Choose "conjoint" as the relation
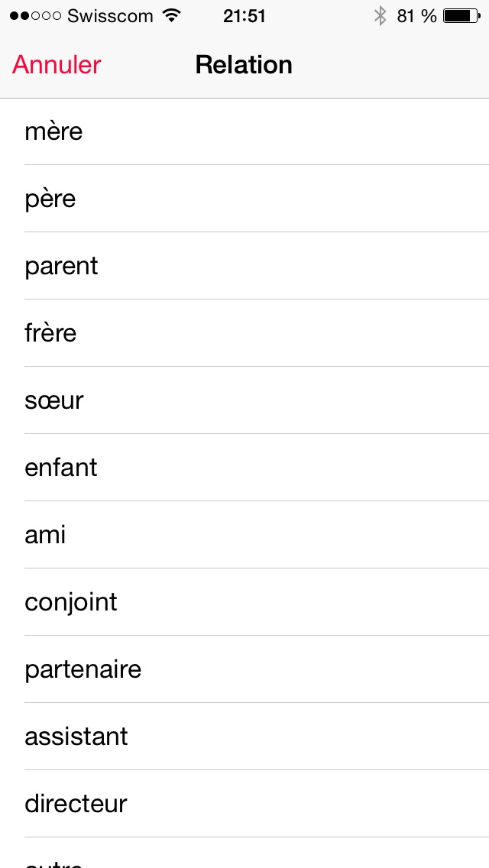This screenshot has height=868, width=489. point(244,602)
